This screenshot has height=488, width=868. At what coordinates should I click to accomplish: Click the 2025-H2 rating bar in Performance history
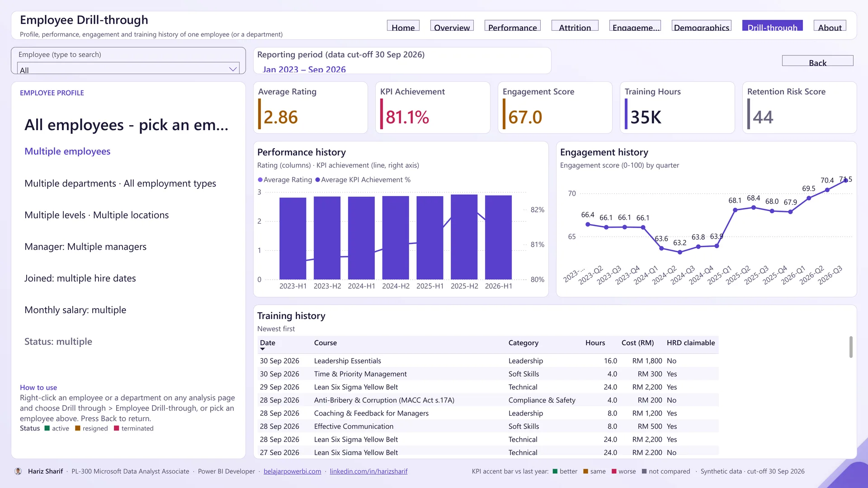pos(464,237)
